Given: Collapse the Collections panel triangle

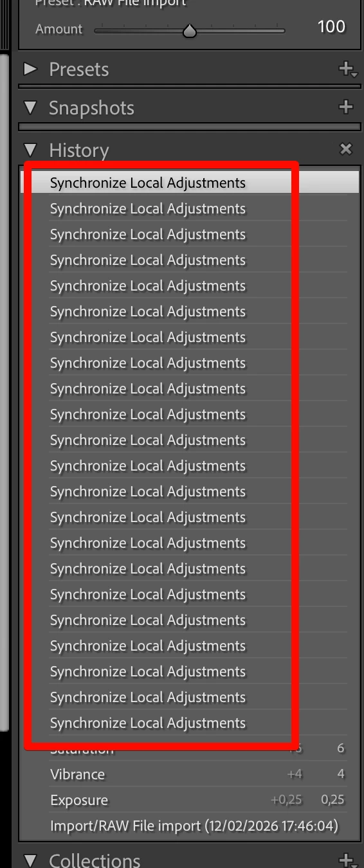Looking at the screenshot, I should click(30, 860).
